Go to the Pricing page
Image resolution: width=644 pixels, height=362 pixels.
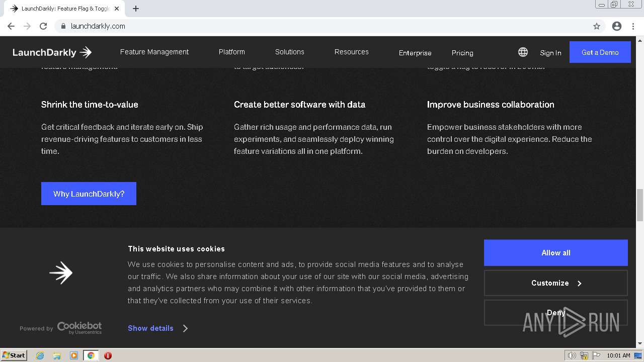point(462,53)
